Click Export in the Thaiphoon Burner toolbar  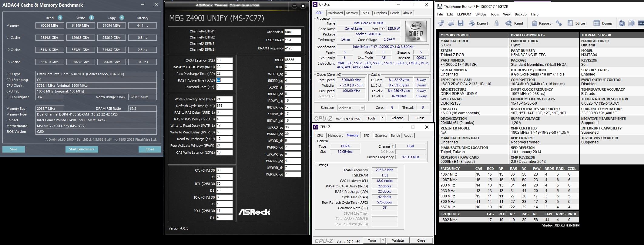tap(479, 23)
